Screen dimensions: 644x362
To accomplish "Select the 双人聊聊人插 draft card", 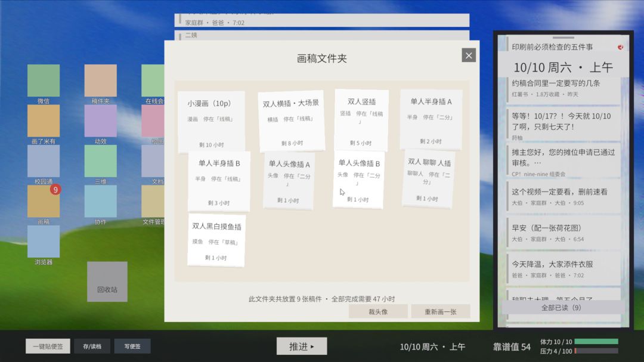I will tap(428, 179).
